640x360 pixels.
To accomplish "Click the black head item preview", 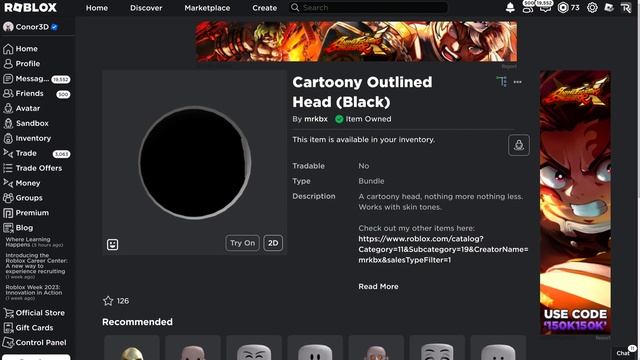I will (x=195, y=163).
